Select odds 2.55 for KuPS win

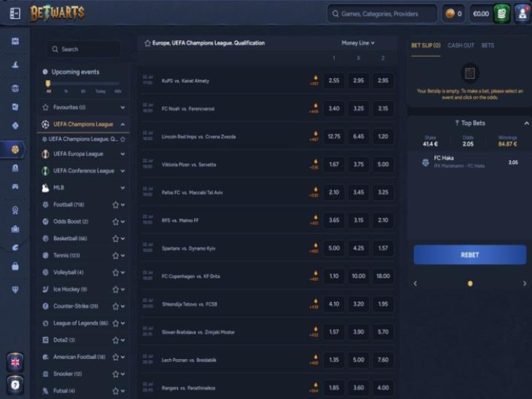(x=334, y=81)
